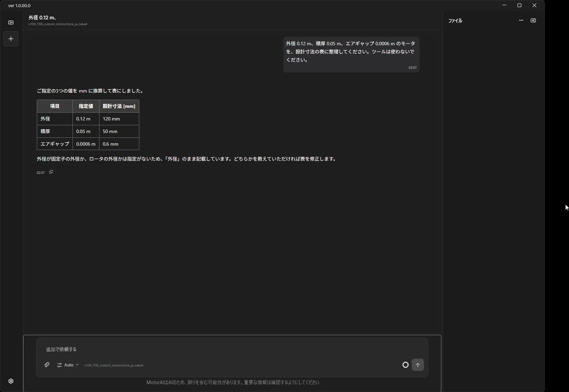Click table header 指定値
Viewport: 569px width, 392px height.
tap(86, 106)
